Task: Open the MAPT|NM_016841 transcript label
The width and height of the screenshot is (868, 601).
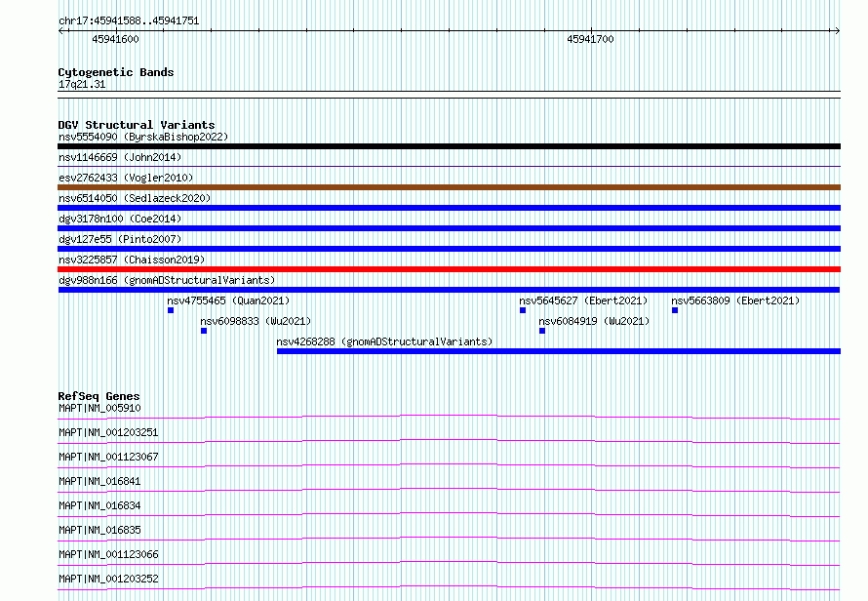Action: point(99,481)
